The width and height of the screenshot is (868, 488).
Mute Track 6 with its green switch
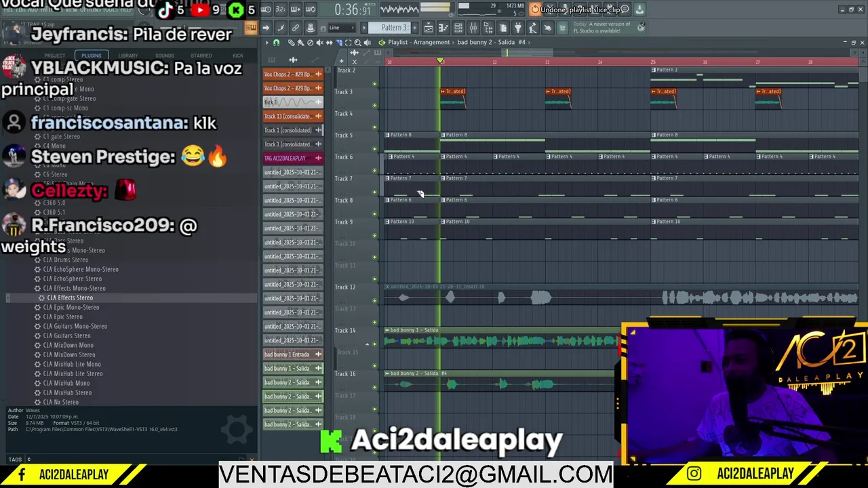click(x=374, y=171)
